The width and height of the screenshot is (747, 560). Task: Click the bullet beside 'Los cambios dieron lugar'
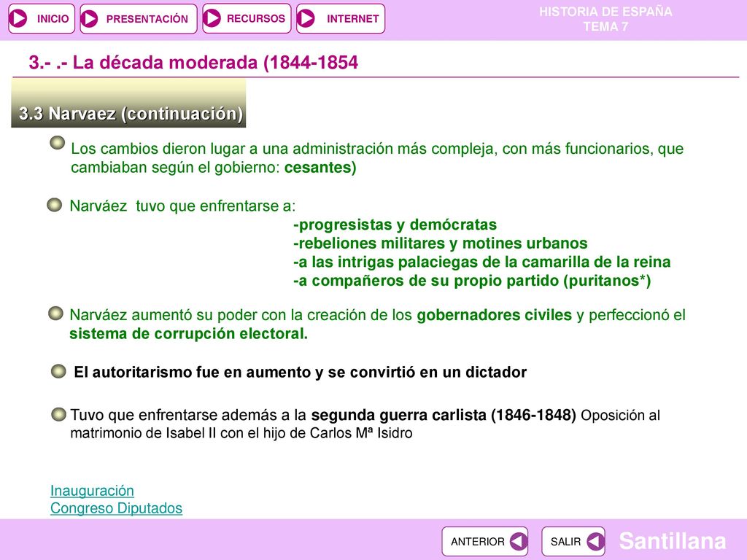(x=57, y=143)
